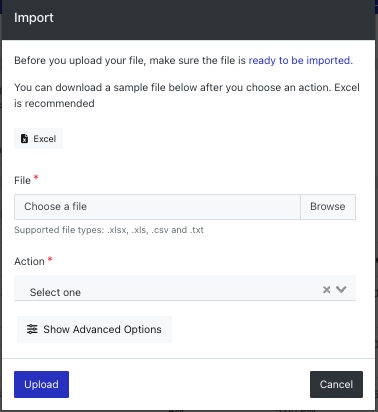Click the 'Supported file types' hint text
The image size is (378, 412).
tap(109, 230)
